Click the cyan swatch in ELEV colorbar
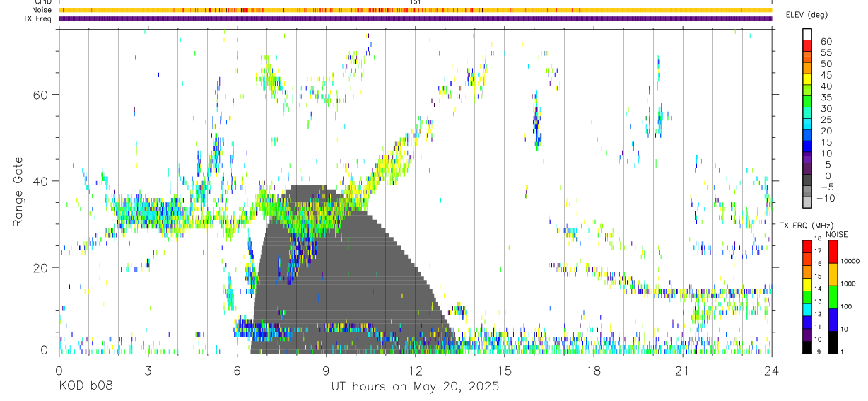Screen dimensions: 868x401 [807, 124]
